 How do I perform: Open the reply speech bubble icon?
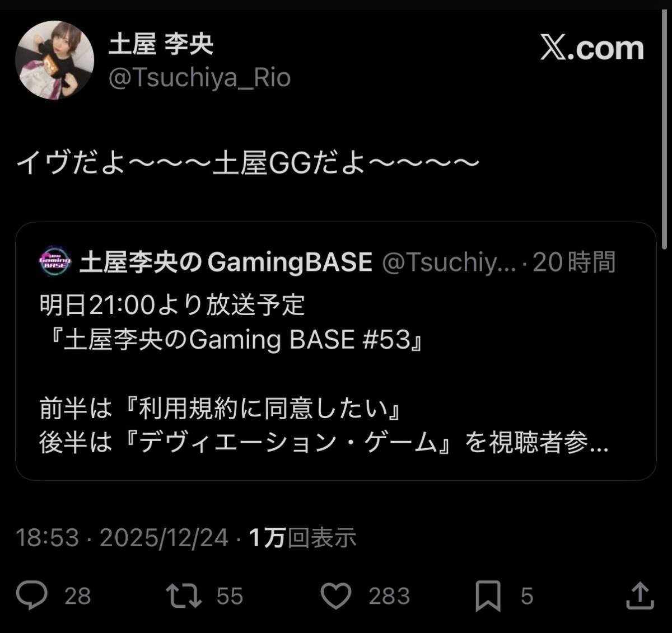pos(31,596)
